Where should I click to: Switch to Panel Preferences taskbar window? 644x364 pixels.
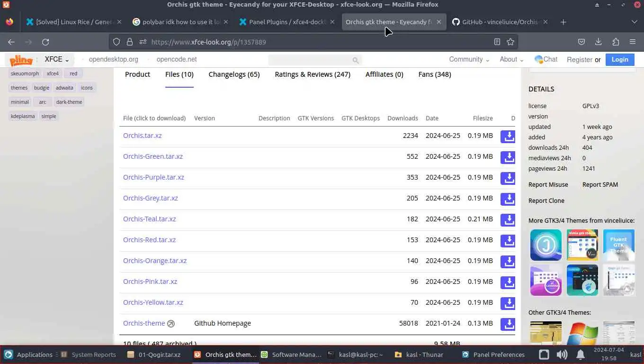tap(493, 355)
